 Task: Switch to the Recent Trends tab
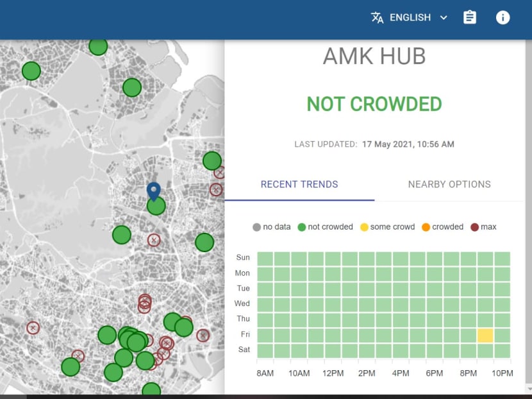click(x=299, y=184)
